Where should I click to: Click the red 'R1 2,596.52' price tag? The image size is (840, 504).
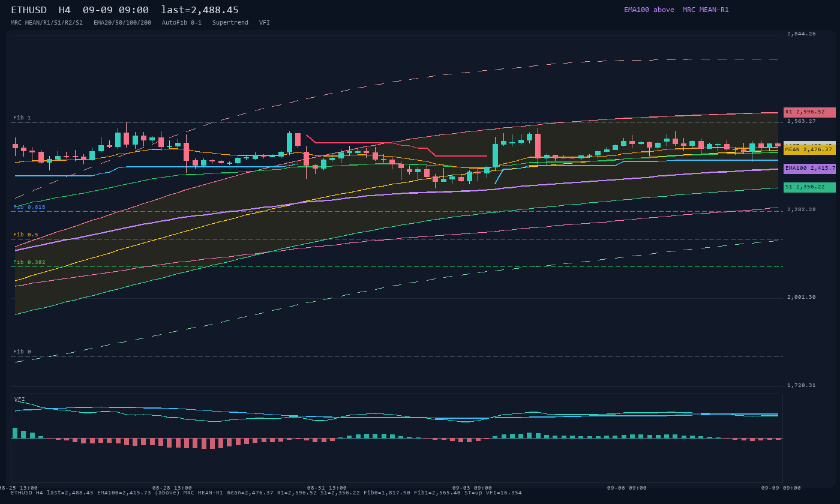point(809,112)
